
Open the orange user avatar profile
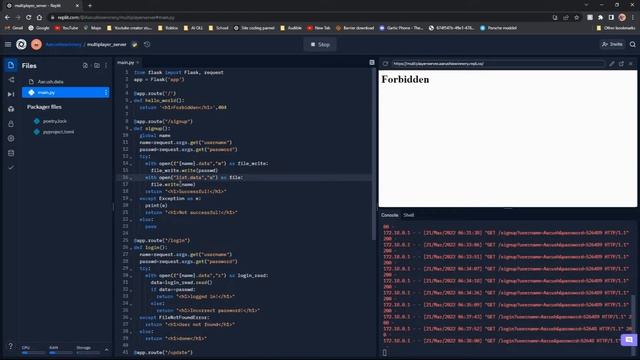(x=36, y=44)
